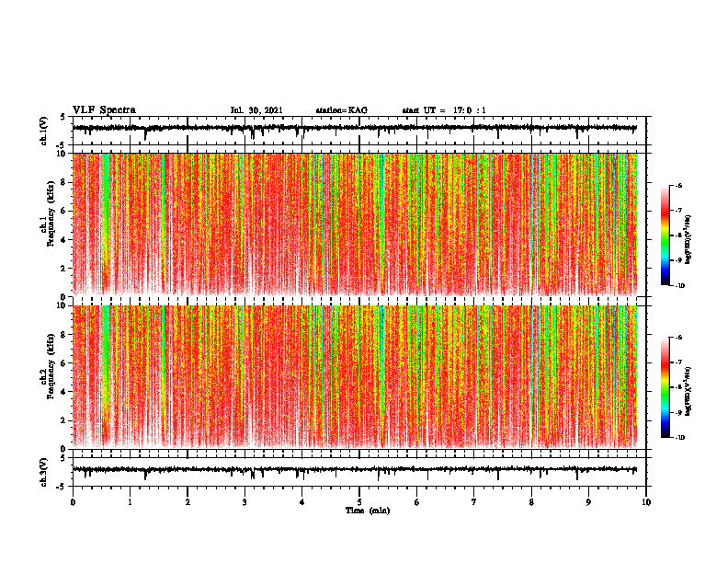Click the ch.2 color bar log(PSD) unit label
728x563 pixels.
[688, 391]
